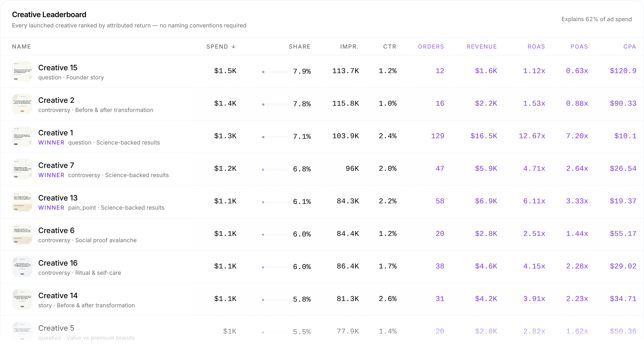The height and width of the screenshot is (349, 644).
Task: Click the WINNER badge on Creative 1
Action: pyautogui.click(x=51, y=143)
